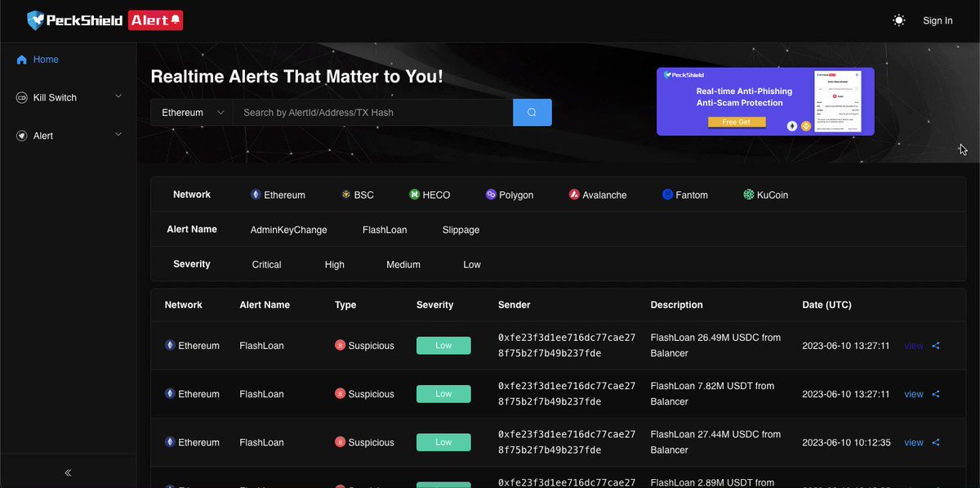Click Suspicious icon in 27.44M USDC row
The image size is (980, 488).
pyautogui.click(x=340, y=442)
